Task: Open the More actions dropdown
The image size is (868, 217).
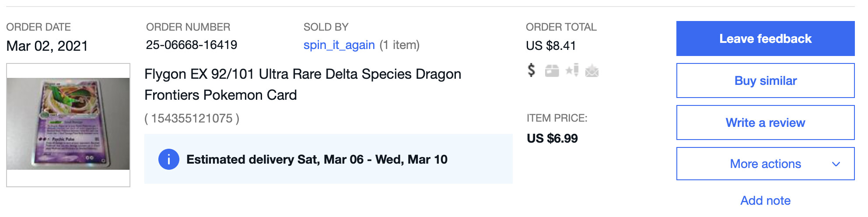Action: click(x=766, y=164)
